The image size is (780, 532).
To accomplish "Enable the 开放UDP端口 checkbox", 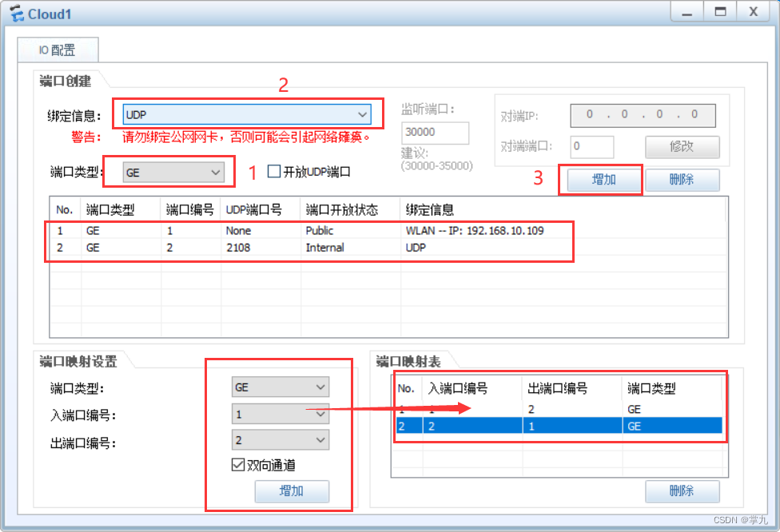I will 273,172.
